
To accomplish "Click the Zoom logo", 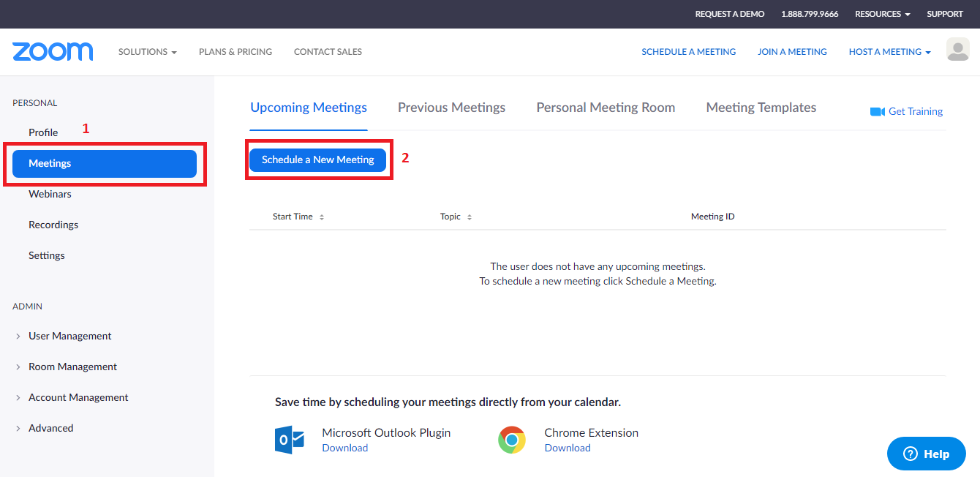I will coord(53,52).
